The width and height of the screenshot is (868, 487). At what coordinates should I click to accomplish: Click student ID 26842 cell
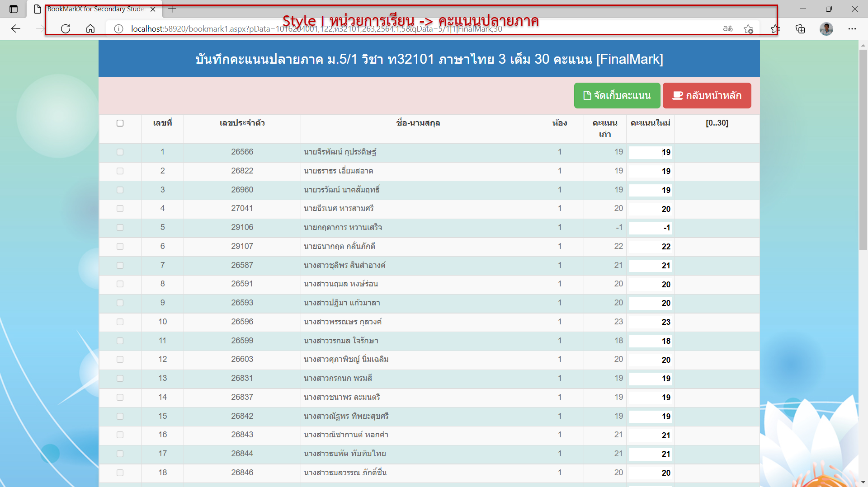tap(242, 416)
